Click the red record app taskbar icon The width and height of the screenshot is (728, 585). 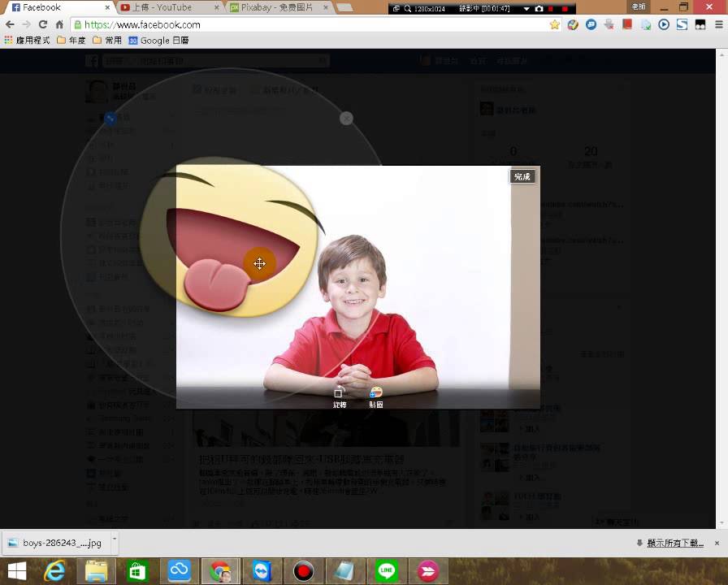pos(304,571)
